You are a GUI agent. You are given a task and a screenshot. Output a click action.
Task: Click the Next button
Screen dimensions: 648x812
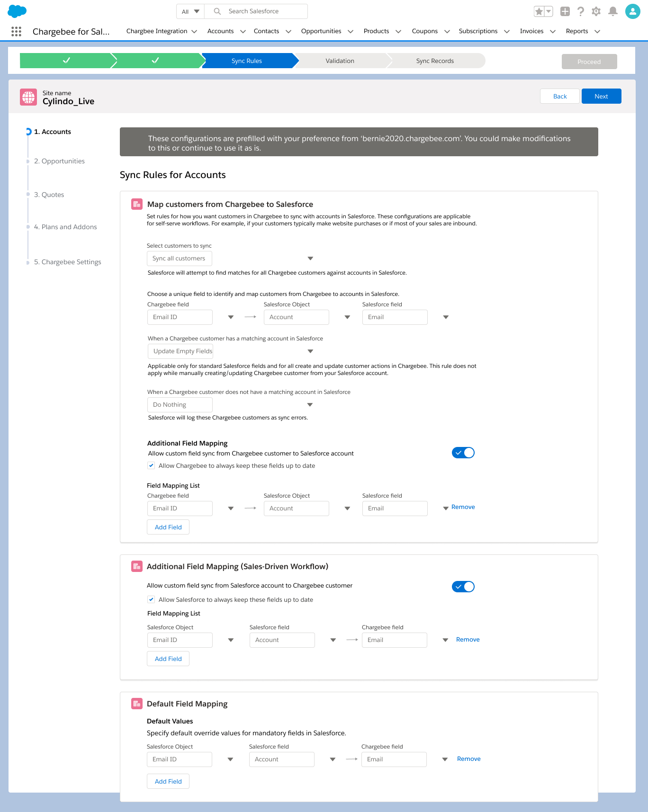[602, 96]
